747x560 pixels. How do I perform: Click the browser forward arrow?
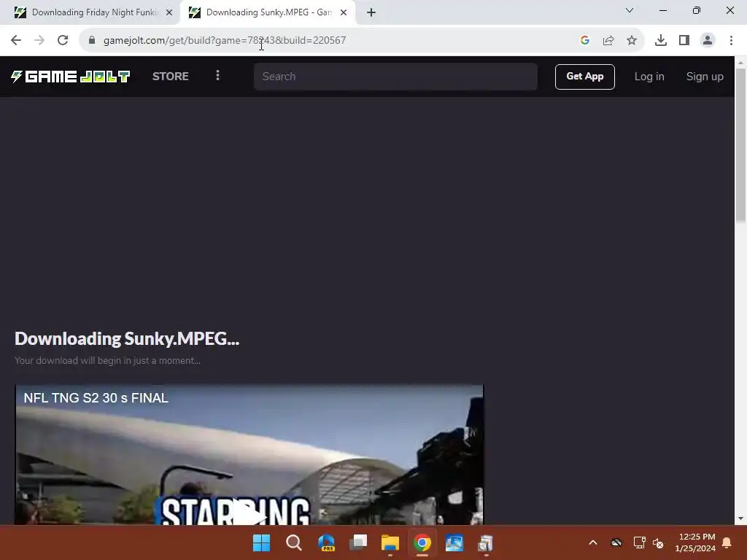[39, 41]
